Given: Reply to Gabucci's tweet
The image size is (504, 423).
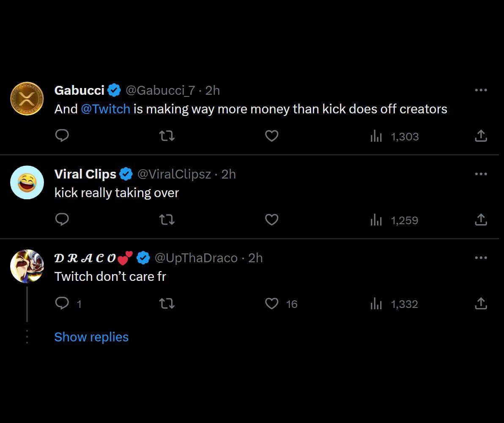Looking at the screenshot, I should tap(62, 136).
